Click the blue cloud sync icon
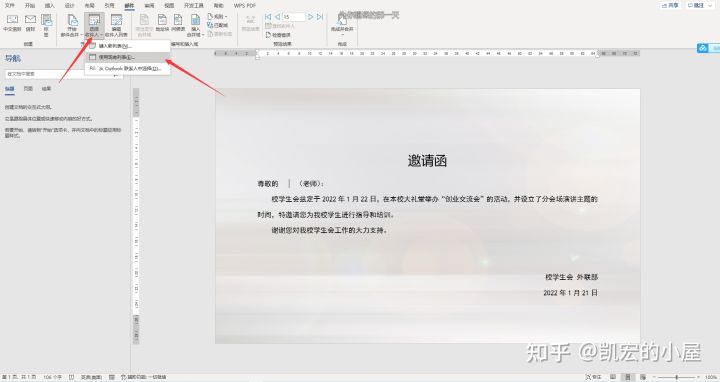Viewport: 720px width, 382px height. coord(702,48)
